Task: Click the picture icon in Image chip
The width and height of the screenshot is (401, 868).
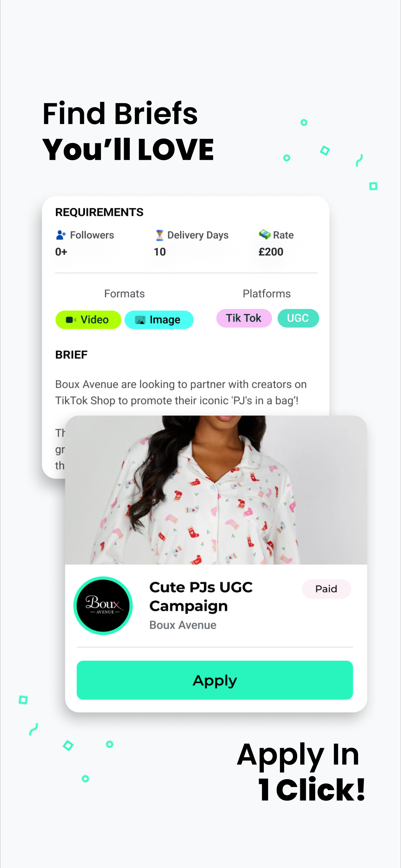Action: (140, 320)
